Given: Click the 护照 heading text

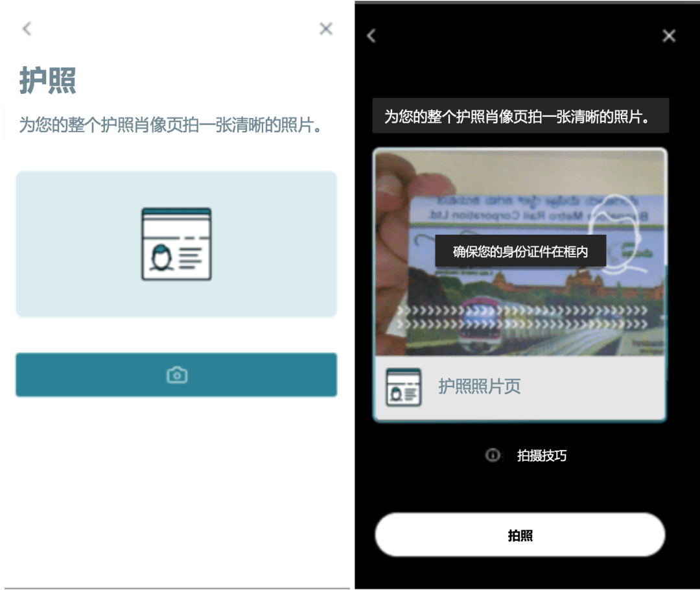Looking at the screenshot, I should pos(48,81).
